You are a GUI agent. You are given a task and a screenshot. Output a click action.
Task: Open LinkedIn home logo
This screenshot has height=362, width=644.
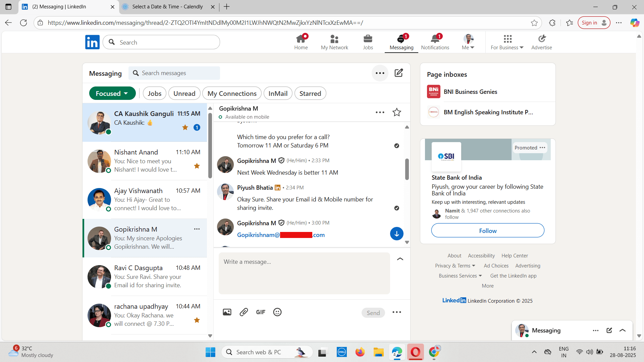pos(92,42)
